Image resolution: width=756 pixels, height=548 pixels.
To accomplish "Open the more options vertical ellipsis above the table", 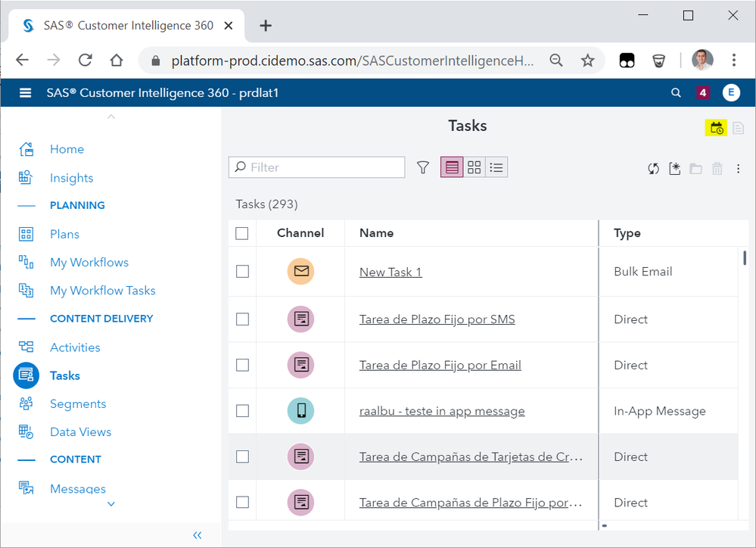I will (x=739, y=169).
